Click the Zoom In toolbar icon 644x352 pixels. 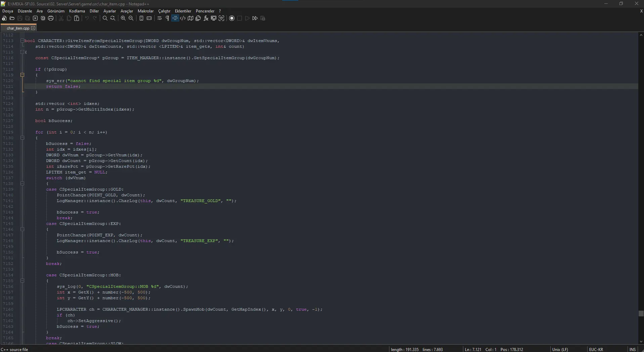[x=123, y=18]
